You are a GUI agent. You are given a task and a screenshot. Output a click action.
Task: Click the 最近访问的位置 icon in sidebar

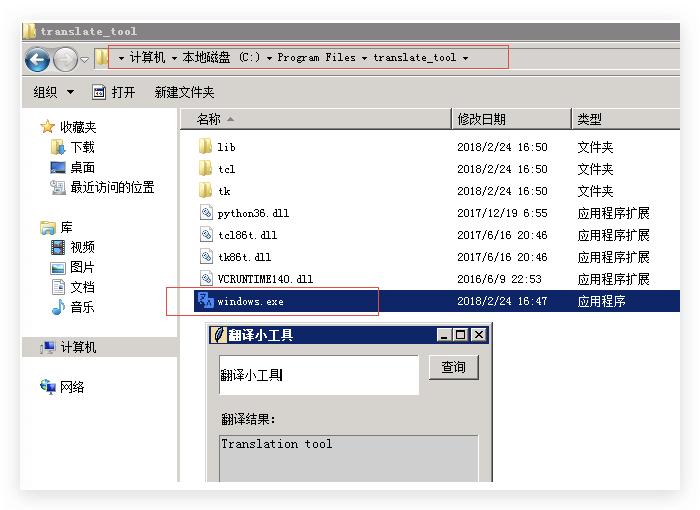(58, 187)
